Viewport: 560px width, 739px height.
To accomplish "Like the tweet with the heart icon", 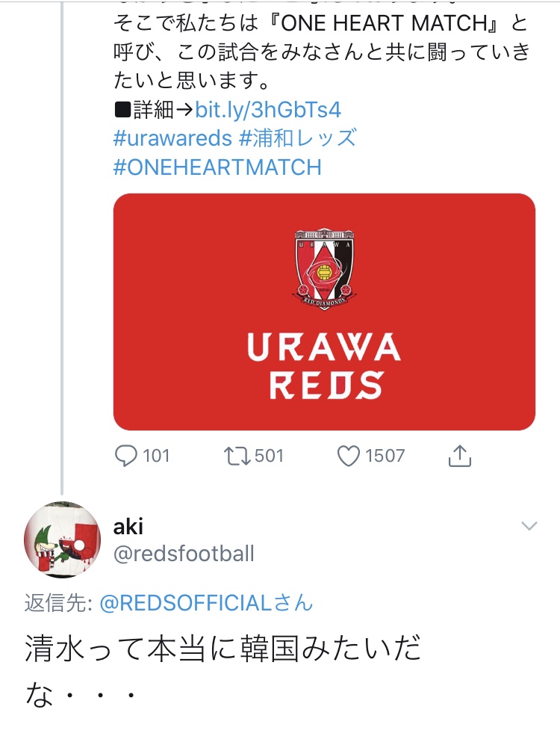I will coord(349,455).
